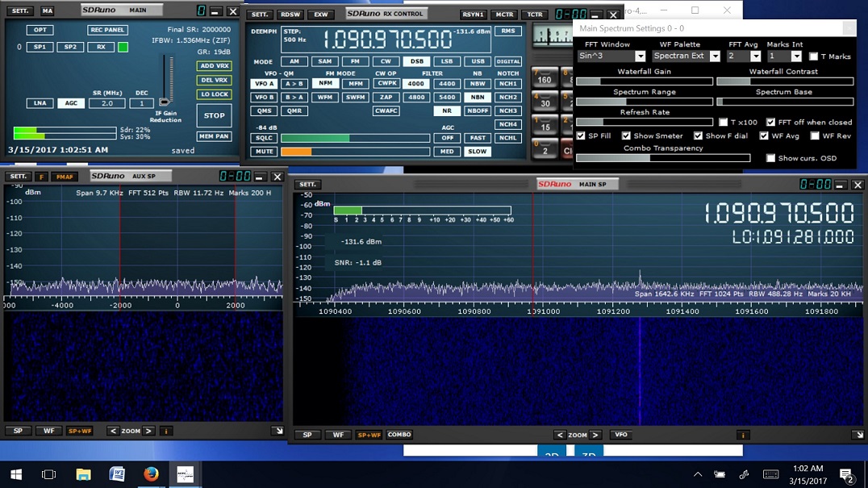Open the FFT Window dropdown
Image resolution: width=868 pixels, height=488 pixels.
click(640, 56)
